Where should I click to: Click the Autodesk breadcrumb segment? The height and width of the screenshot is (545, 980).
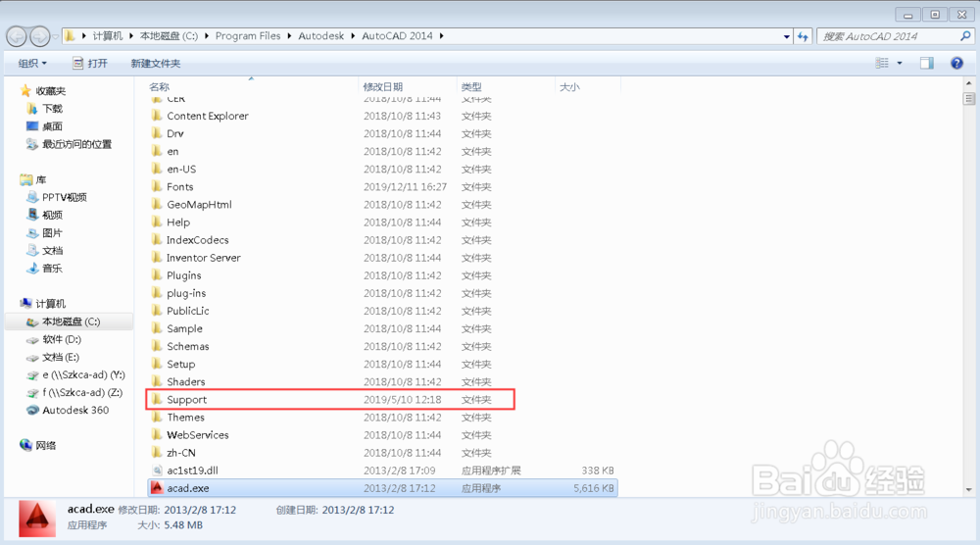(321, 36)
